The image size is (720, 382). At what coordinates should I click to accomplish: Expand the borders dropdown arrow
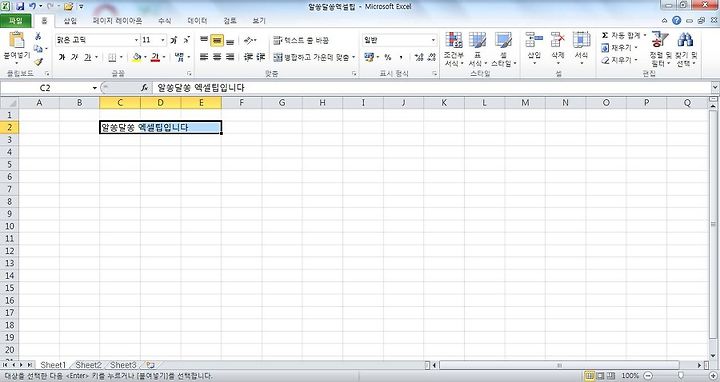pyautogui.click(x=121, y=57)
